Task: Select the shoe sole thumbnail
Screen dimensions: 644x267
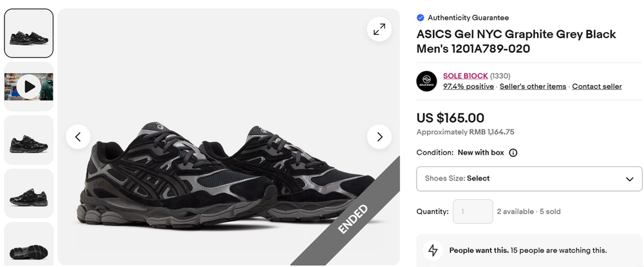Action: 29,245
